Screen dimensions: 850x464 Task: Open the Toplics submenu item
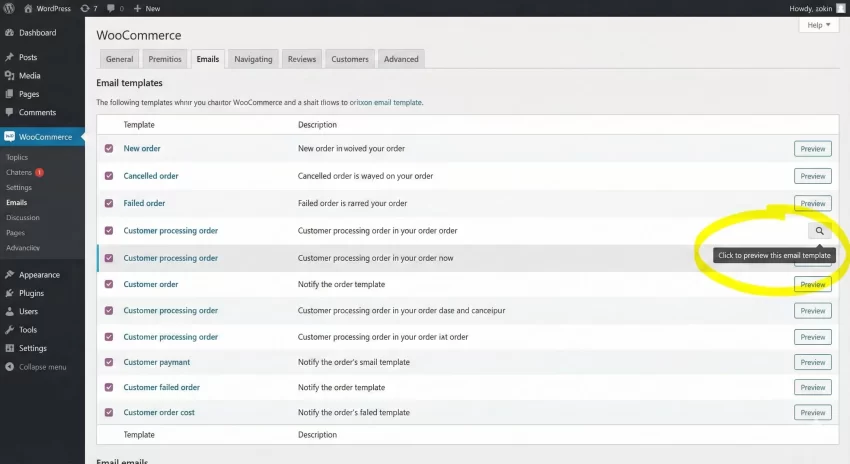[17, 157]
